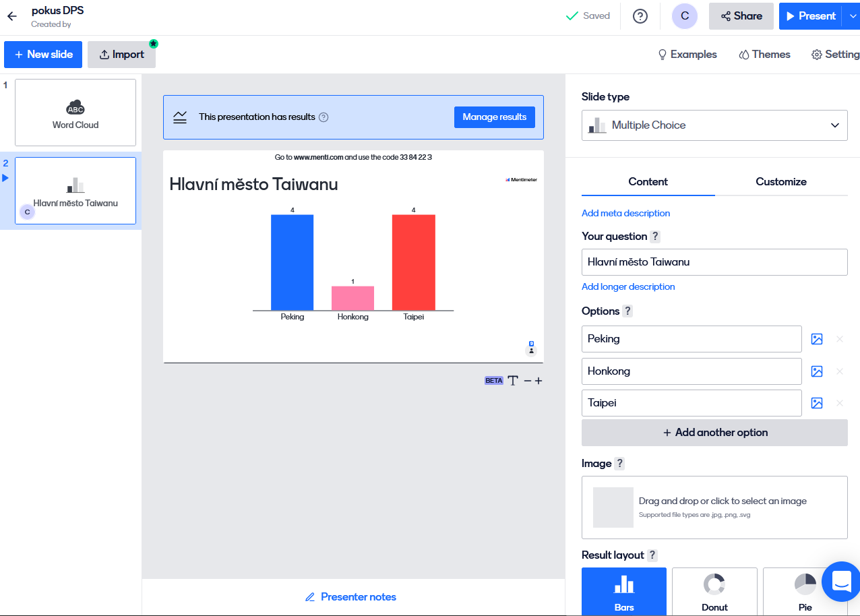Switch to the Customize tab
This screenshot has height=616, width=860.
pyautogui.click(x=781, y=182)
